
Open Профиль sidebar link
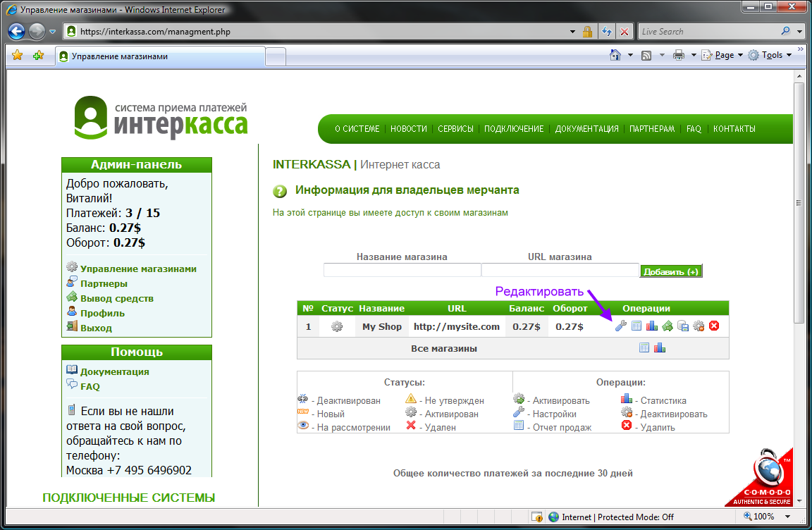(102, 313)
